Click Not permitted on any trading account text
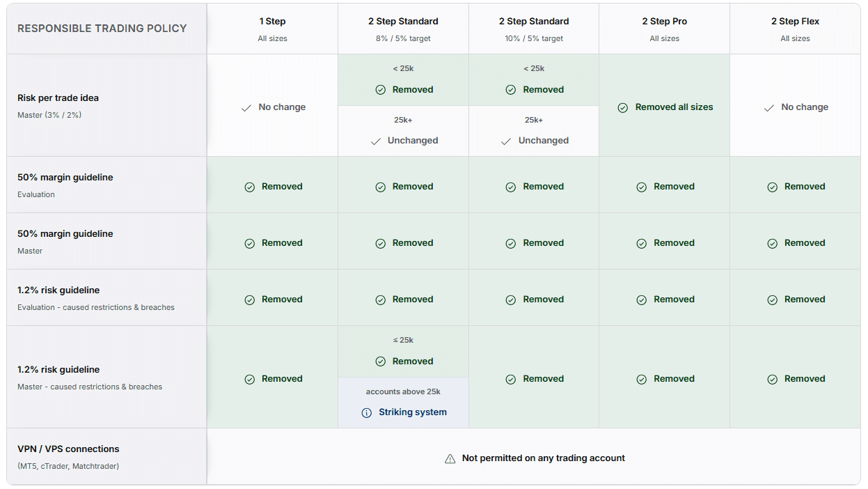This screenshot has height=489, width=868. pyautogui.click(x=544, y=458)
